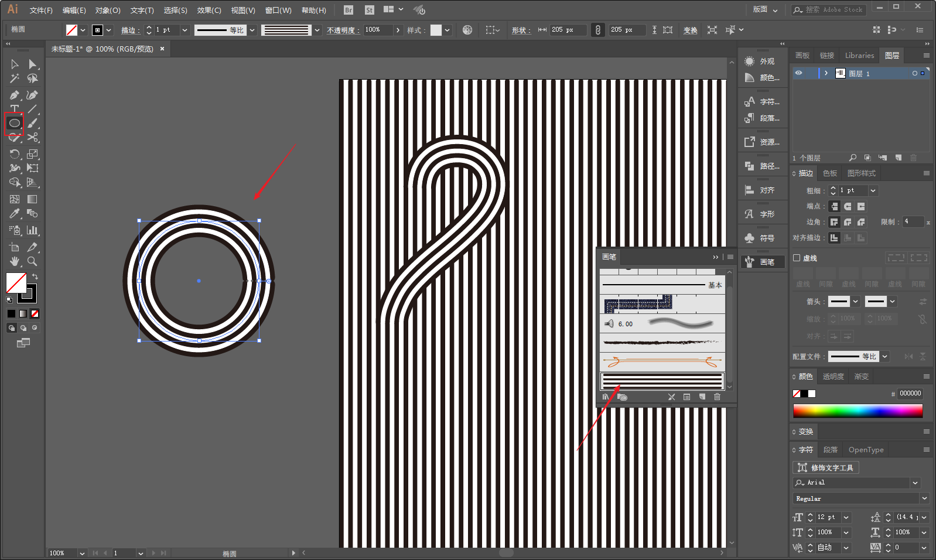Open the 窗口(W) menu
This screenshot has height=560, width=936.
278,11
